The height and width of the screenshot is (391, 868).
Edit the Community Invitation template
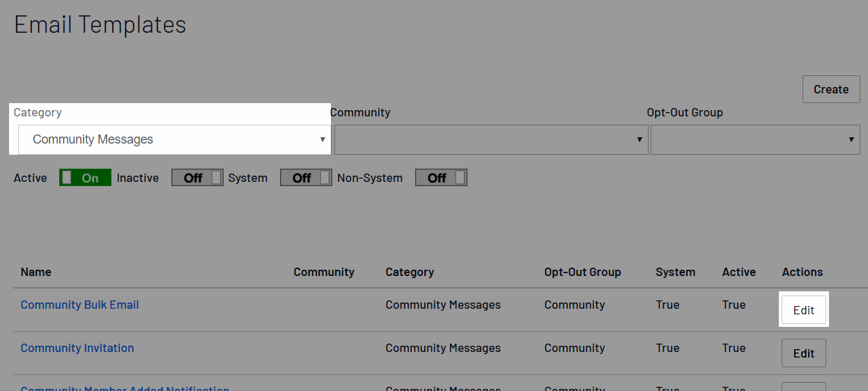[804, 353]
